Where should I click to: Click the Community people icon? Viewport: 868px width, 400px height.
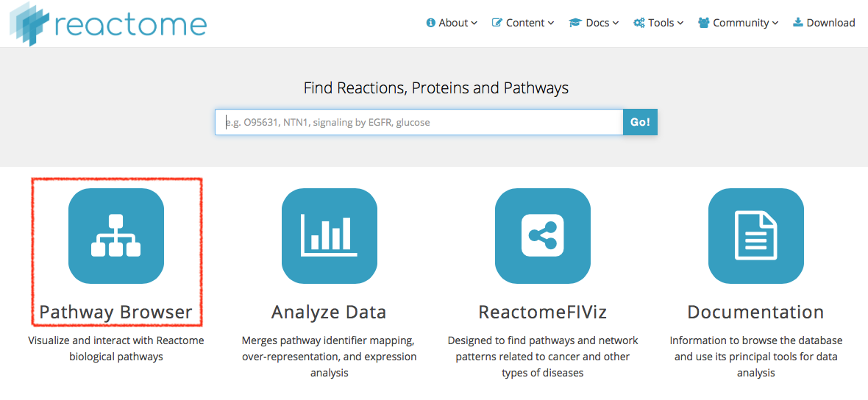[x=704, y=23]
